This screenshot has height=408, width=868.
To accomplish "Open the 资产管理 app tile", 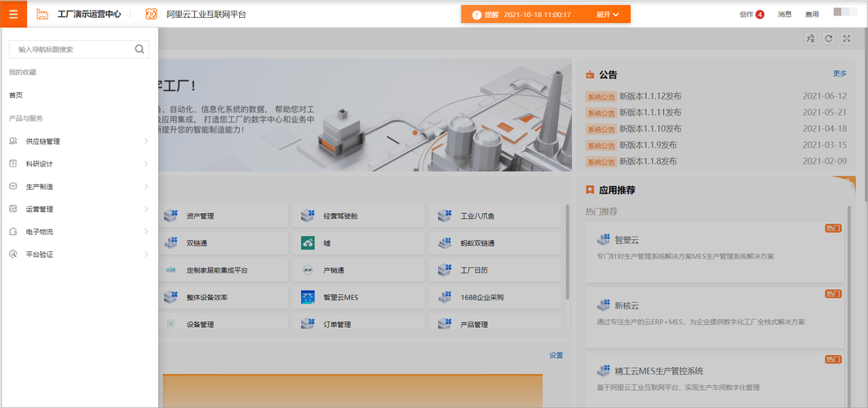I will [223, 216].
